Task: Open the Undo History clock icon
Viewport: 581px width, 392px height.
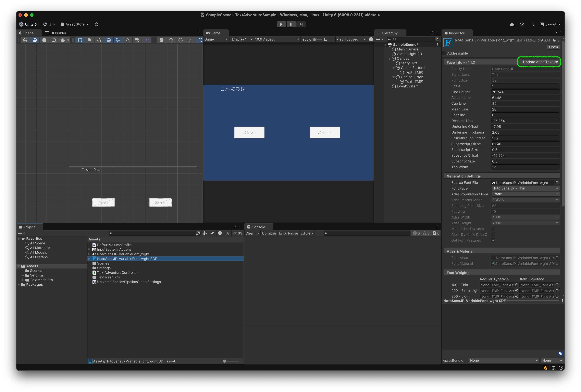Action: pos(522,24)
